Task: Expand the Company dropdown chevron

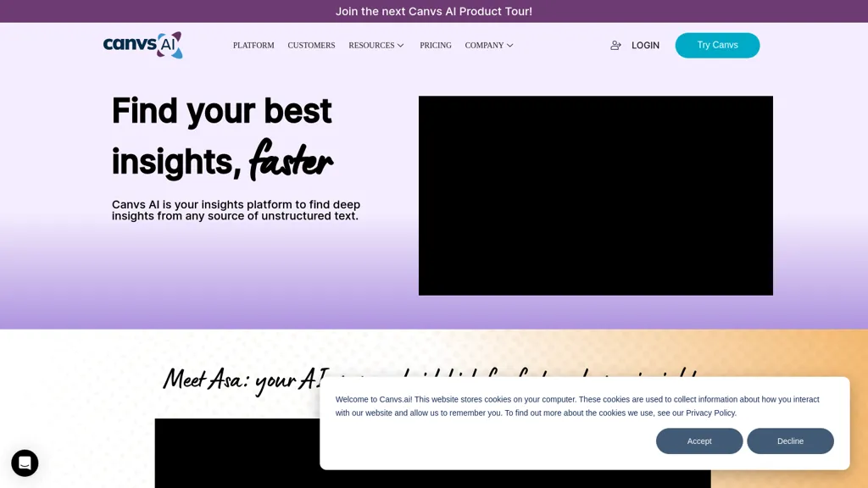Action: click(509, 46)
